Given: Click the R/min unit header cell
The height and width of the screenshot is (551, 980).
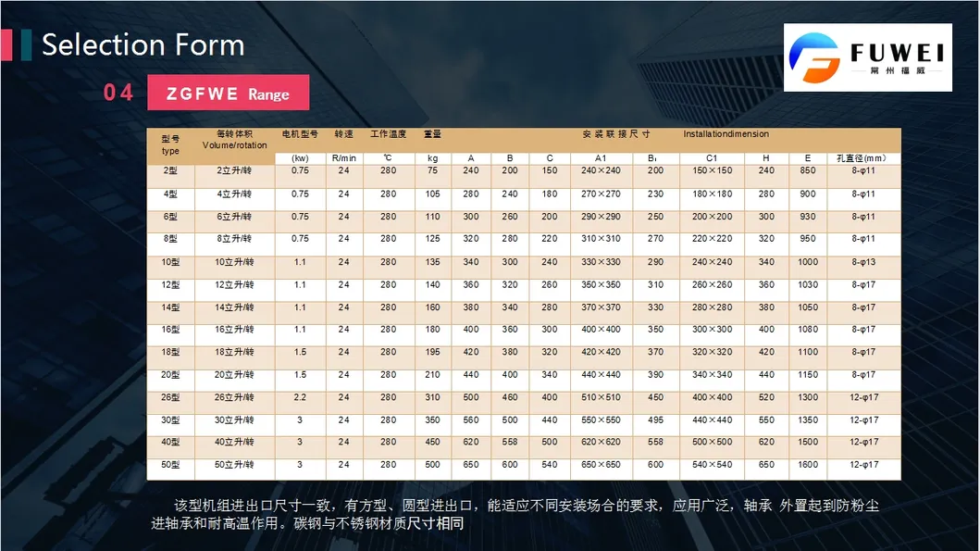Looking at the screenshot, I should pos(343,158).
